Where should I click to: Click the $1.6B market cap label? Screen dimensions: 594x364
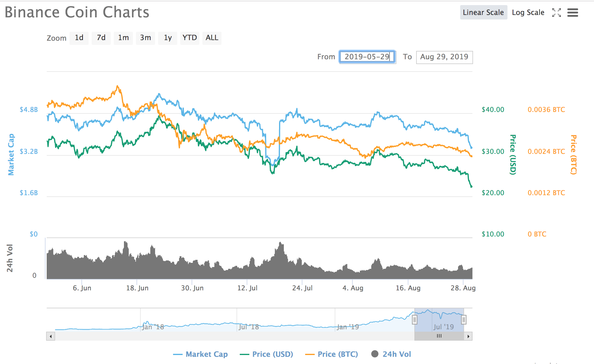click(29, 193)
